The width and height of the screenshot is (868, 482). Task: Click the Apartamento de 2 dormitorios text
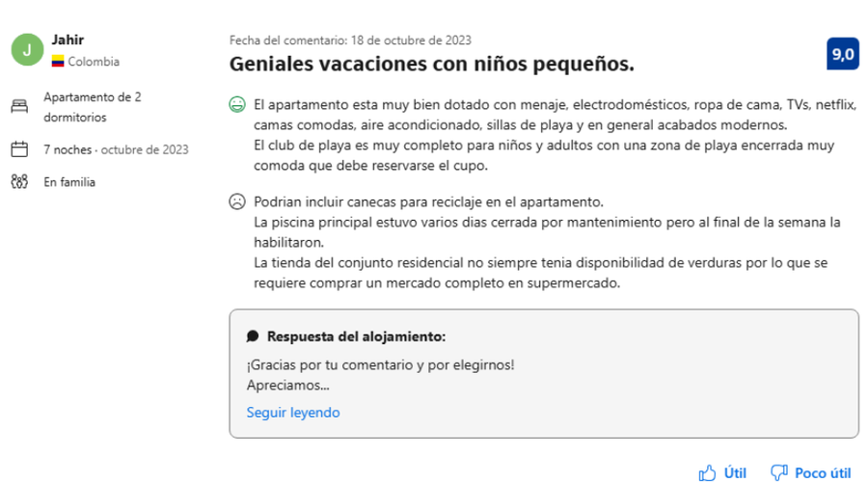click(x=93, y=106)
